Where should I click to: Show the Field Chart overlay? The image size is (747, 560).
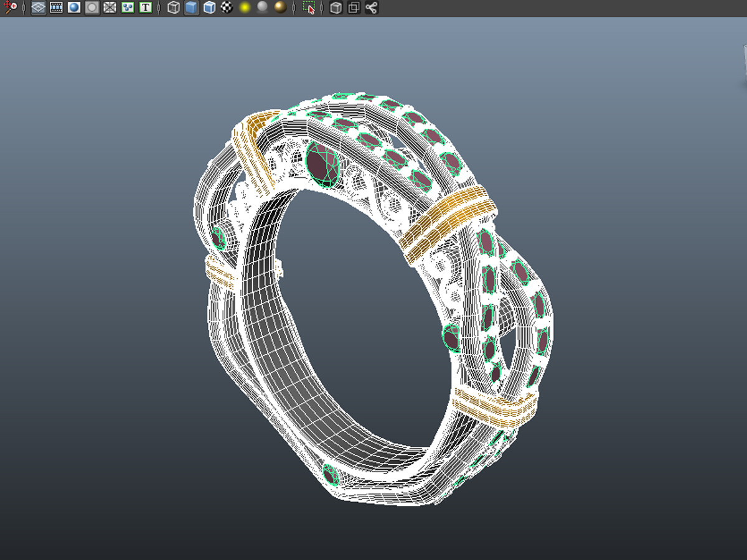(x=110, y=8)
